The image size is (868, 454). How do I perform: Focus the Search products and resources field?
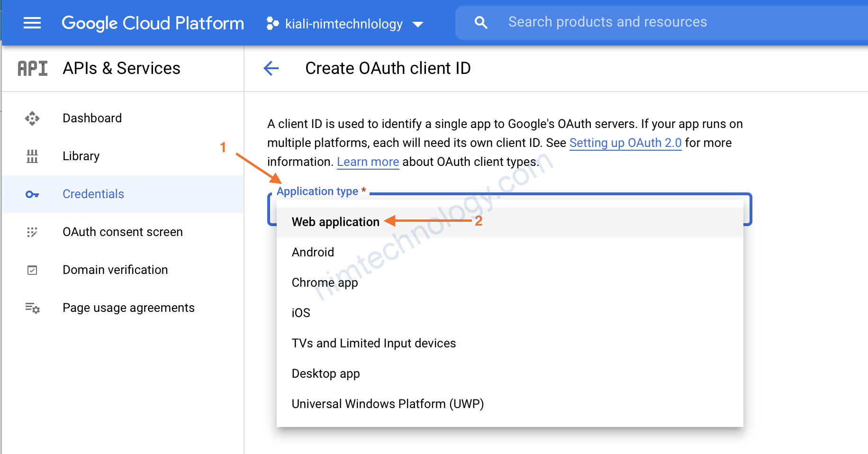[661, 22]
